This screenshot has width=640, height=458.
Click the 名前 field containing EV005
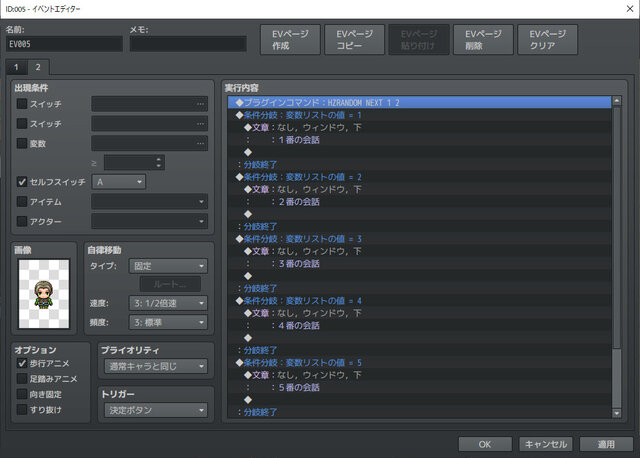pyautogui.click(x=64, y=44)
